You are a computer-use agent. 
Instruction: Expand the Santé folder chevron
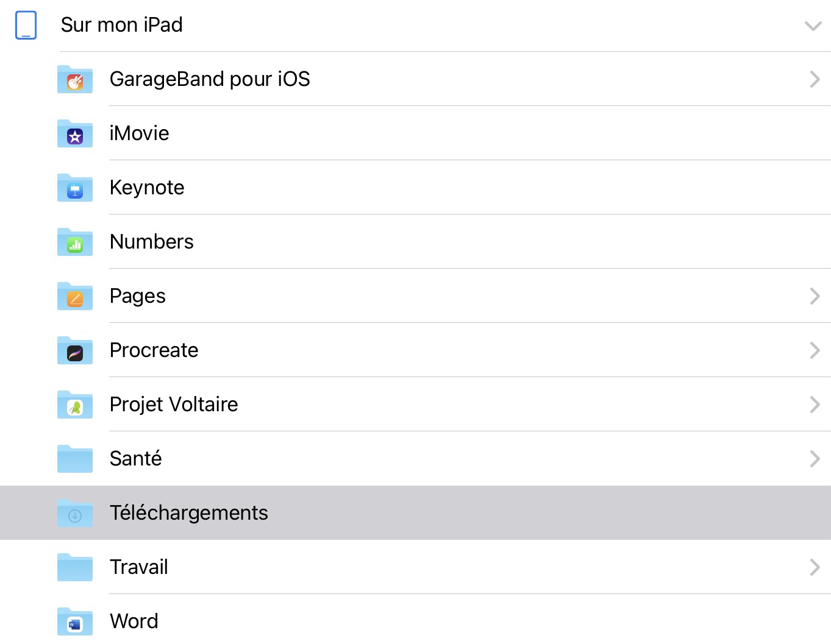click(x=815, y=459)
